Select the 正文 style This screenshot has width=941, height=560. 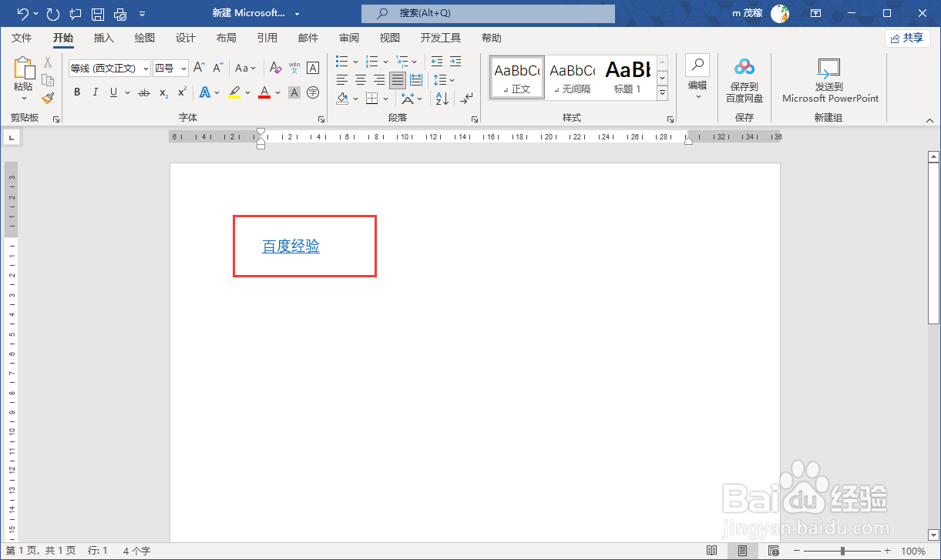click(517, 77)
